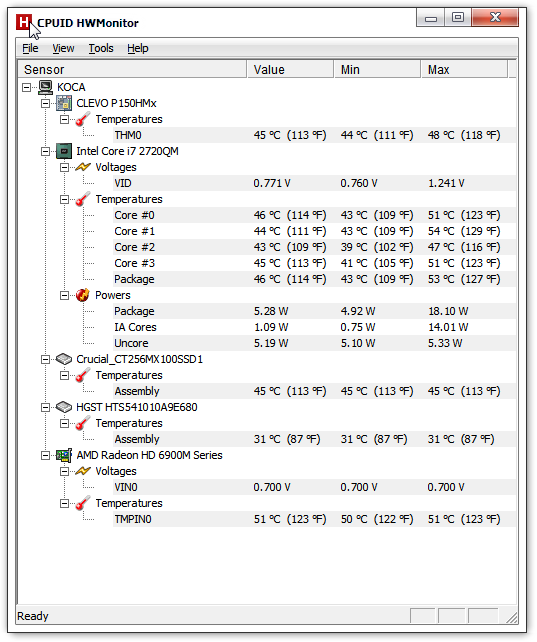Select the IA Cores power row
This screenshot has height=642, width=537.
314,327
